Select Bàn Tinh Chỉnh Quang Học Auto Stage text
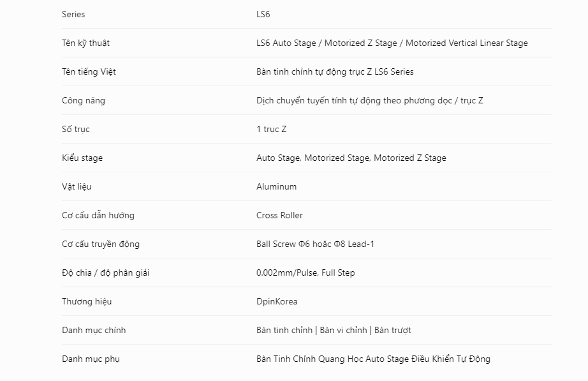Viewport: 588px width, 381px height. (x=373, y=359)
